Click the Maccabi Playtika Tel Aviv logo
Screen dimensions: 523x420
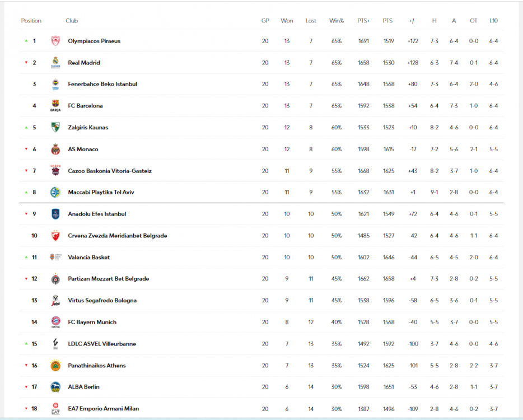click(55, 192)
